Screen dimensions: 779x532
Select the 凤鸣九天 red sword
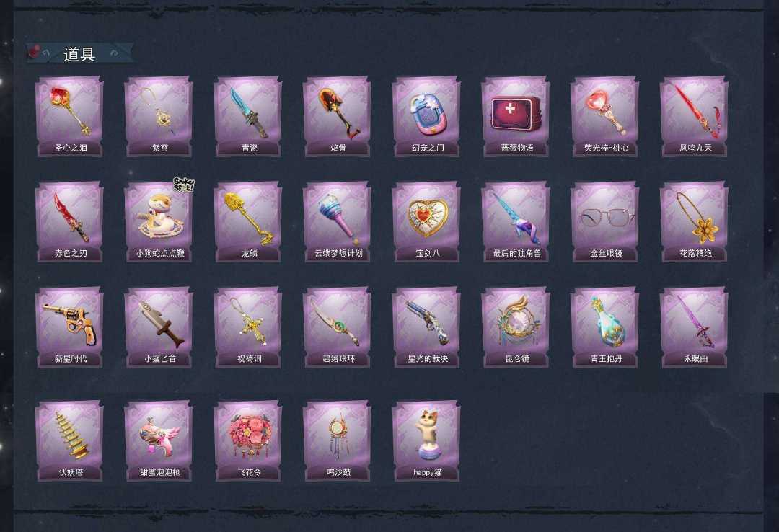[694, 116]
